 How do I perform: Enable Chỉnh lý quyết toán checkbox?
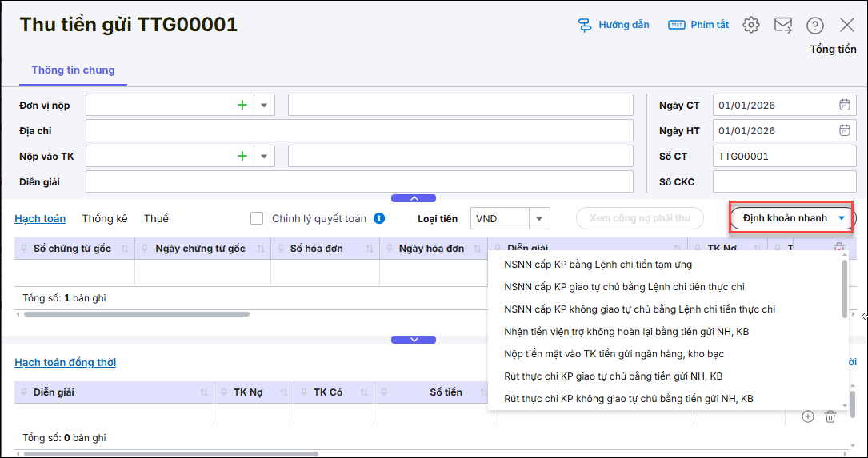coord(257,218)
